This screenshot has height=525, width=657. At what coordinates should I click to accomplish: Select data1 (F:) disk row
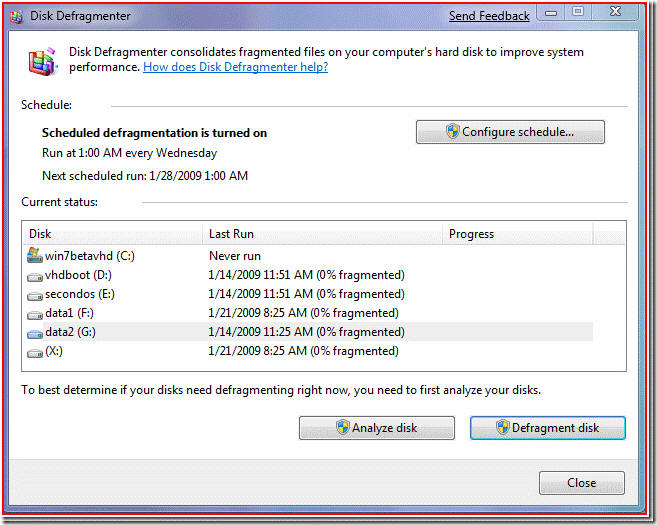point(308,313)
